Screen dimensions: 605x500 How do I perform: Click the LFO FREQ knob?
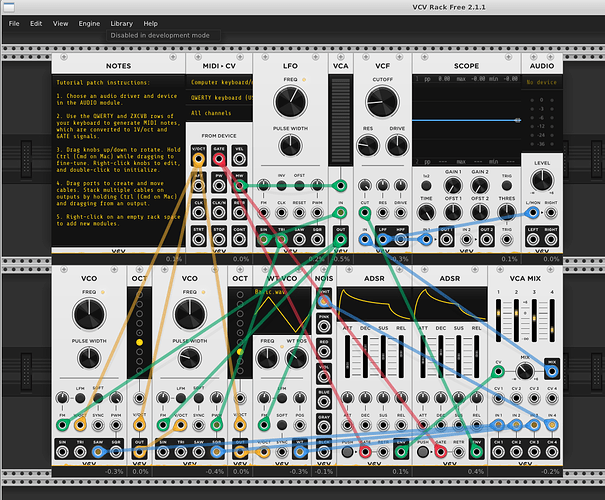point(290,102)
